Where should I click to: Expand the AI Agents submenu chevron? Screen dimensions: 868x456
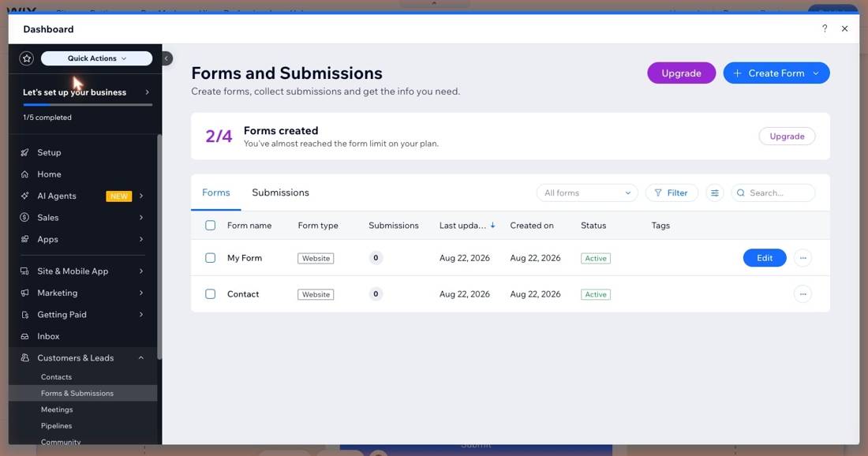pyautogui.click(x=141, y=196)
